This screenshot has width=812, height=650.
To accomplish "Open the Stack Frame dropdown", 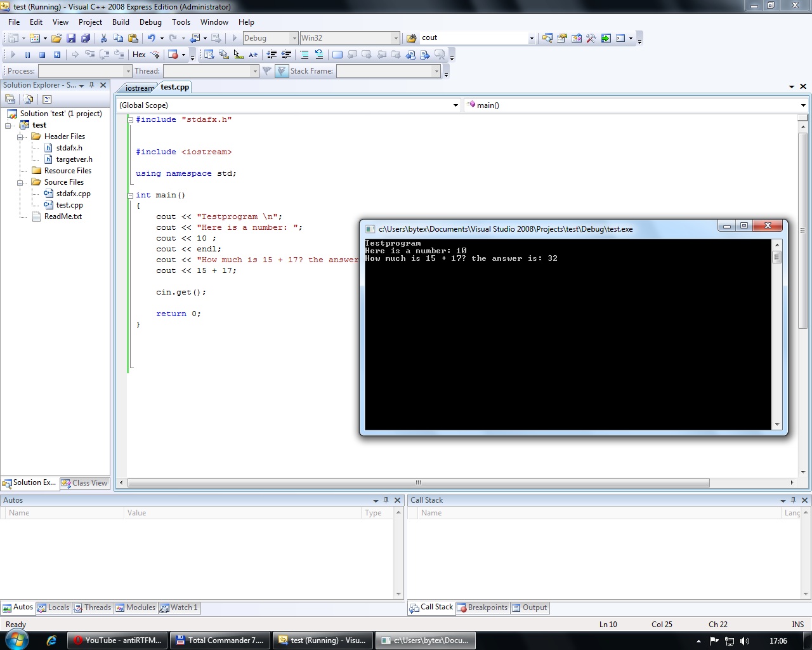I will [436, 71].
